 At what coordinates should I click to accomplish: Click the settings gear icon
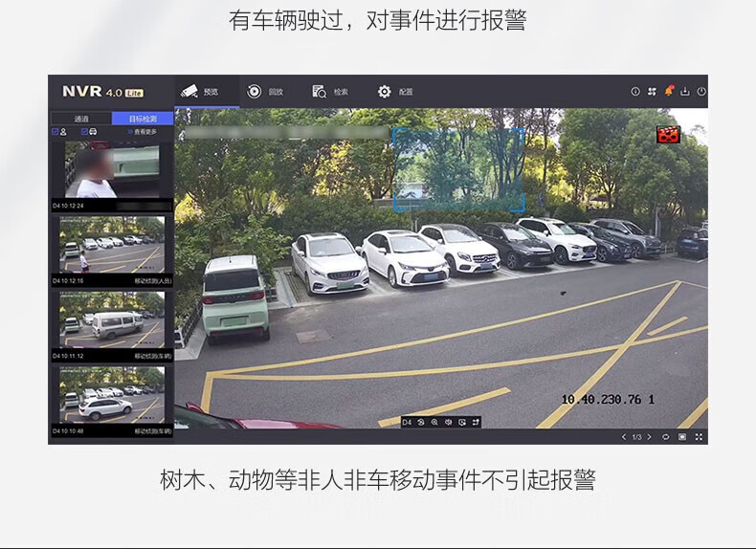click(385, 91)
